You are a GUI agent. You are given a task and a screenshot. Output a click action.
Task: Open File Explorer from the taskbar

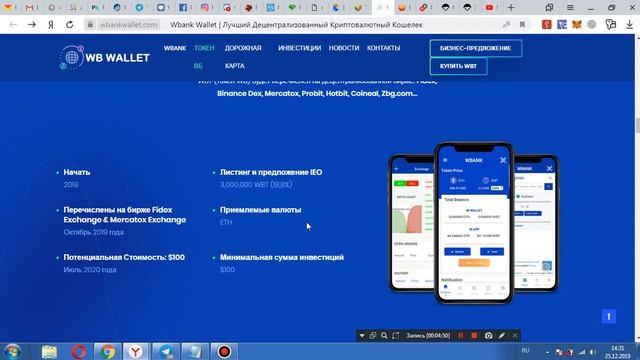coord(49,351)
